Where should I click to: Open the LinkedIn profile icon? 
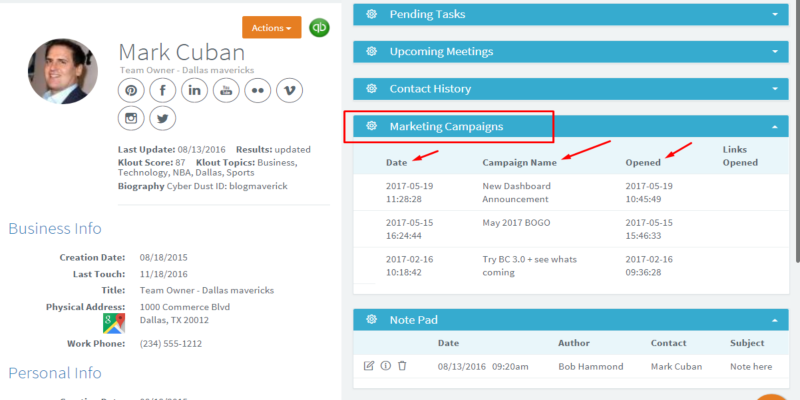pos(194,91)
